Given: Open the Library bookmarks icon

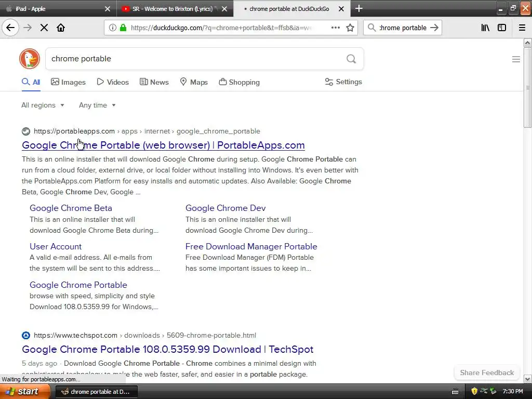Looking at the screenshot, I should click(x=485, y=28).
